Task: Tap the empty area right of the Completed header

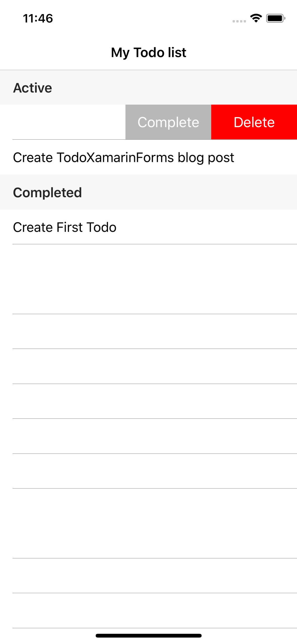Action: pyautogui.click(x=190, y=192)
